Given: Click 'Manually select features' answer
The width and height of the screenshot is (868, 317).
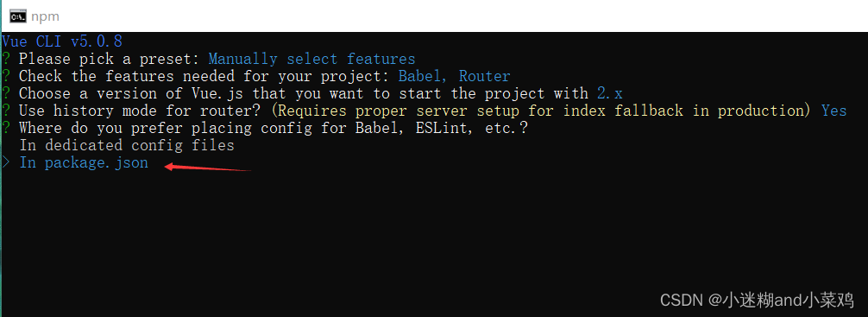Looking at the screenshot, I should (311, 59).
